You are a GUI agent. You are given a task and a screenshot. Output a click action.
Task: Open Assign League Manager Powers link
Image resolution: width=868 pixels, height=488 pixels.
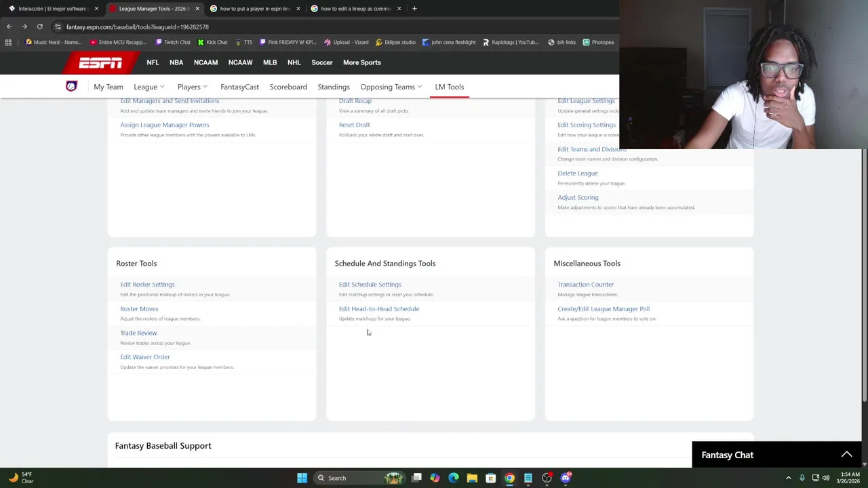[165, 125]
